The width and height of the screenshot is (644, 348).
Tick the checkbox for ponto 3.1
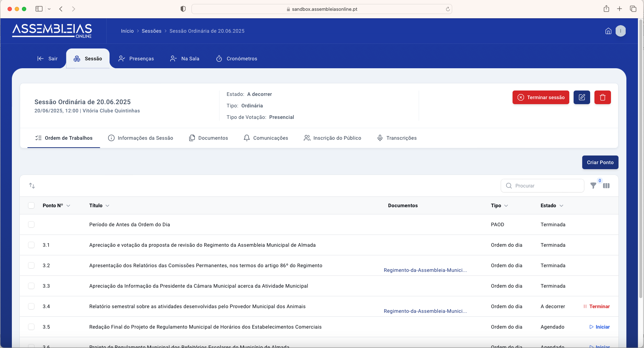pyautogui.click(x=31, y=245)
